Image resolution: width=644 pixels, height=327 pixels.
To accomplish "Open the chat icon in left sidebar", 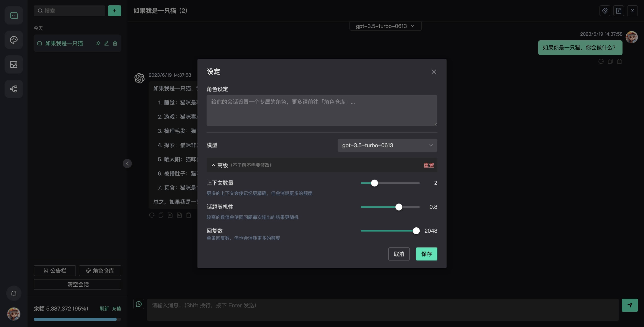I will 14,16.
